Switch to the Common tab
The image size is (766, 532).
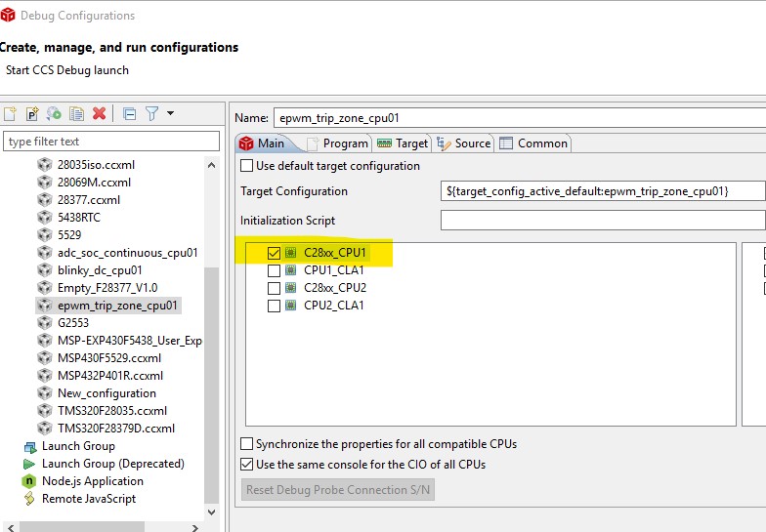[533, 143]
